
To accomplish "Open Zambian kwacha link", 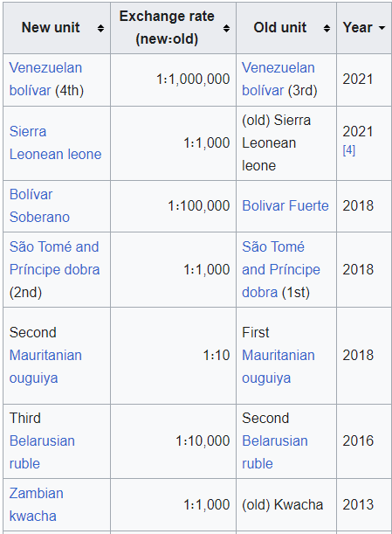I will (x=37, y=504).
